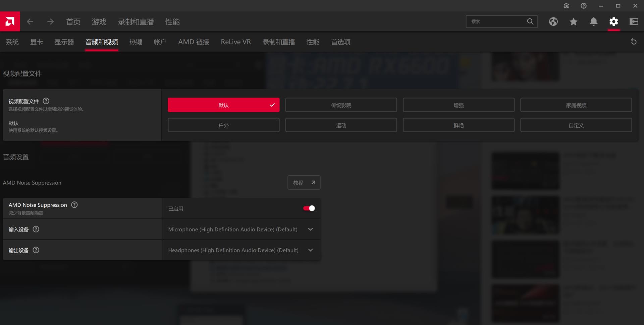Open the notifications bell

pyautogui.click(x=594, y=21)
